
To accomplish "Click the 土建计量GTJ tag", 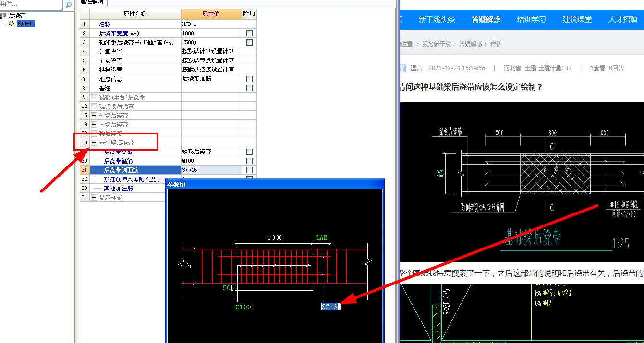I will click(x=555, y=68).
